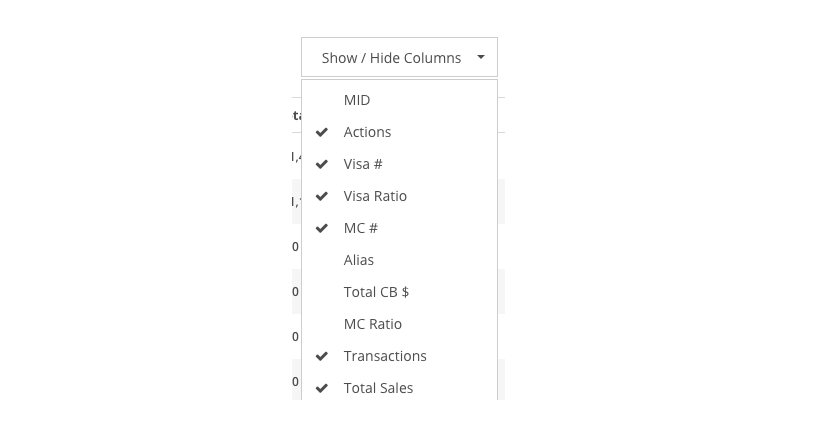819x427 pixels.
Task: Click the partially hidden table header behind the menu
Action: [296, 115]
